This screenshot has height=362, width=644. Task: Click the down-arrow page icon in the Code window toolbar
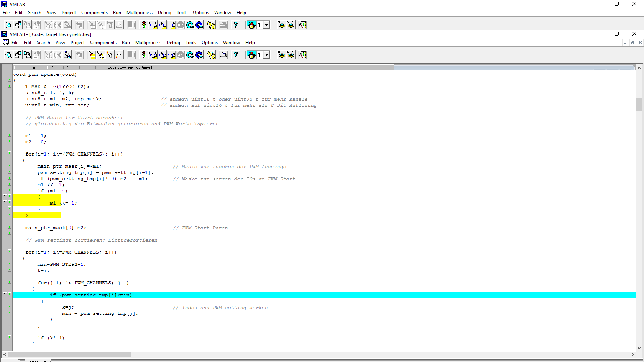[x=119, y=55]
